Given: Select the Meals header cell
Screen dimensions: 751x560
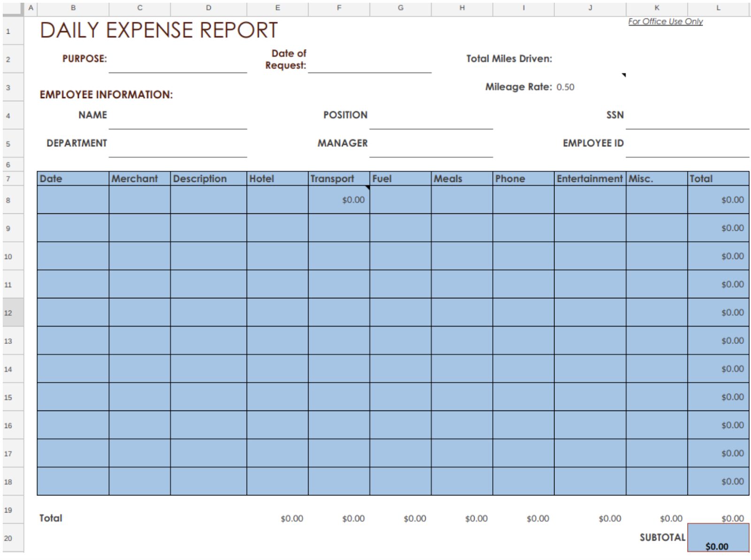Looking at the screenshot, I should (462, 179).
